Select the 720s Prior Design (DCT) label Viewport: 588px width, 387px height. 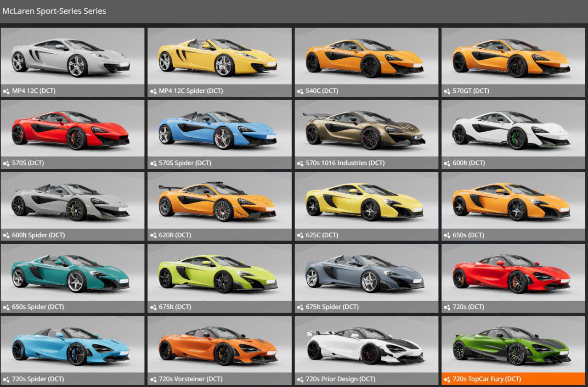[340, 379]
